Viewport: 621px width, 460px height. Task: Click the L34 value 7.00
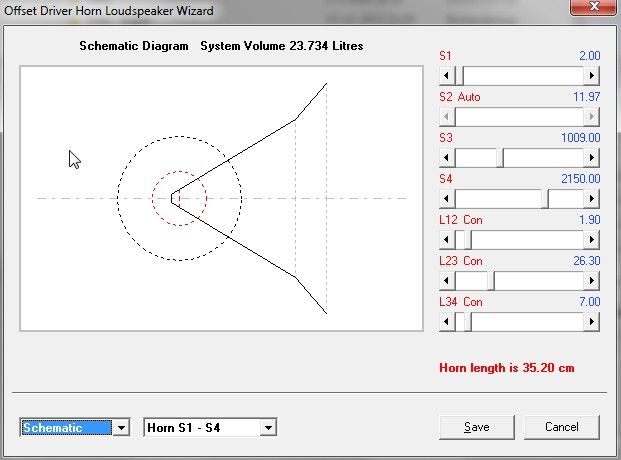[590, 302]
